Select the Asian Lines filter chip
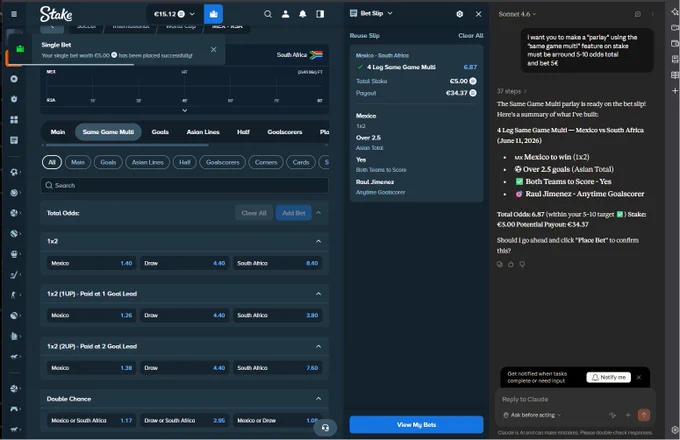 coord(147,162)
